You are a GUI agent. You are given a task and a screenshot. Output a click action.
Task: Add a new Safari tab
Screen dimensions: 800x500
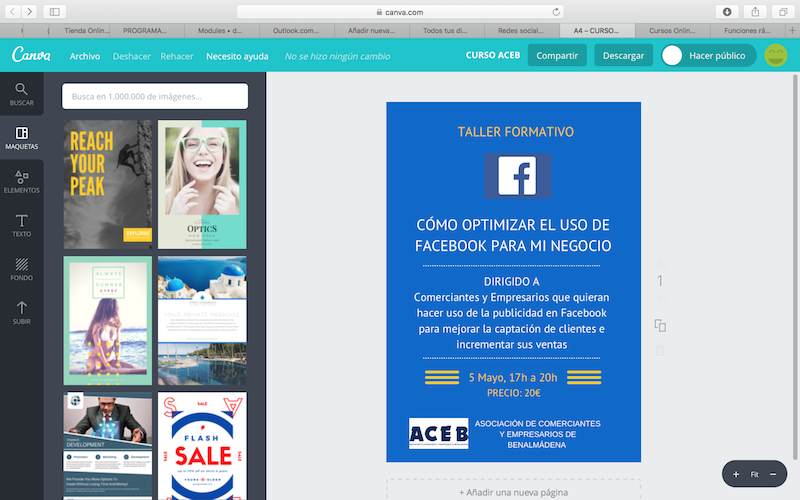click(792, 31)
